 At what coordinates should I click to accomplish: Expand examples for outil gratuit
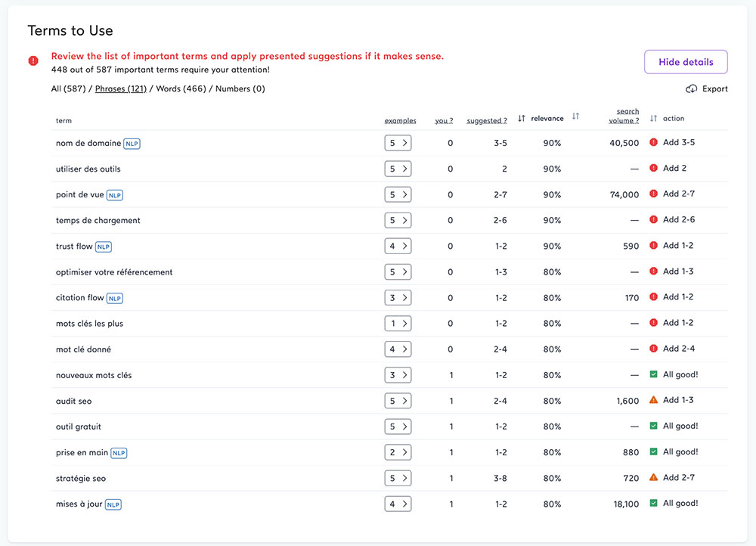click(398, 427)
